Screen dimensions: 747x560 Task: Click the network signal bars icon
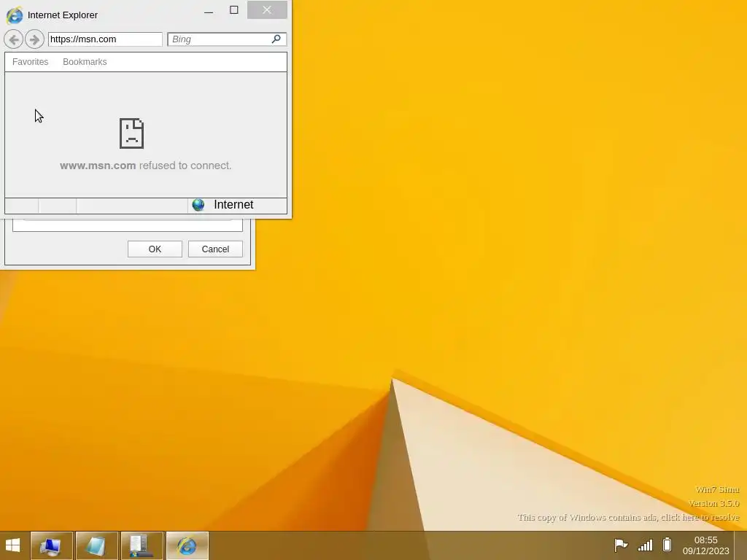(x=645, y=545)
